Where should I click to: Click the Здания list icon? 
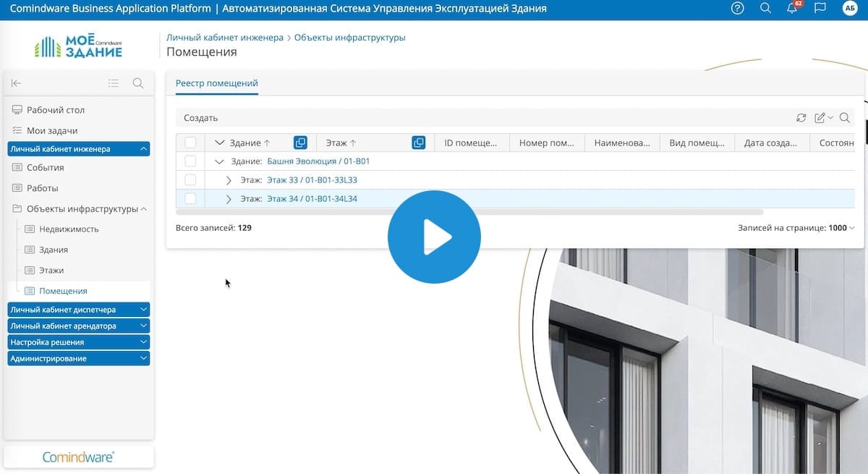tap(30, 250)
